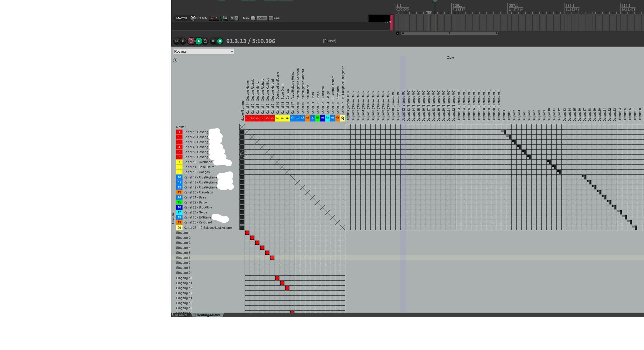This screenshot has height=350, width=644.
Task: Stop playback with the Stop button
Action: [x=213, y=41]
